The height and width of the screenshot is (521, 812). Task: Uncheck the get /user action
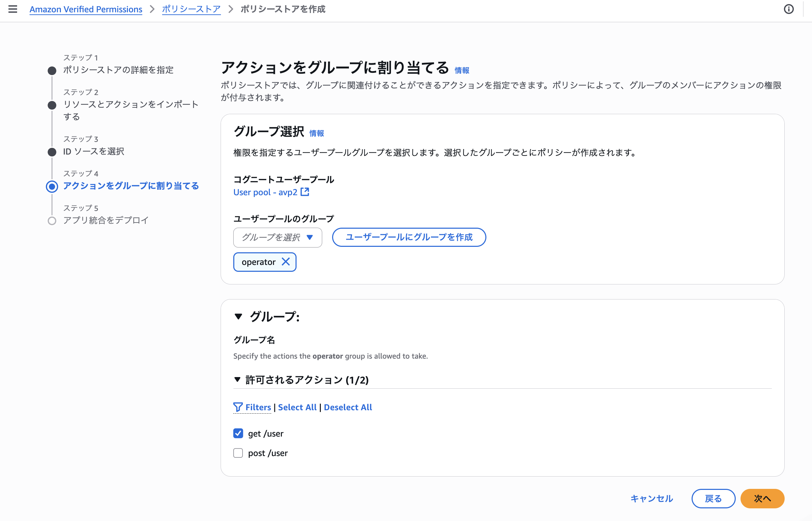[x=238, y=433]
